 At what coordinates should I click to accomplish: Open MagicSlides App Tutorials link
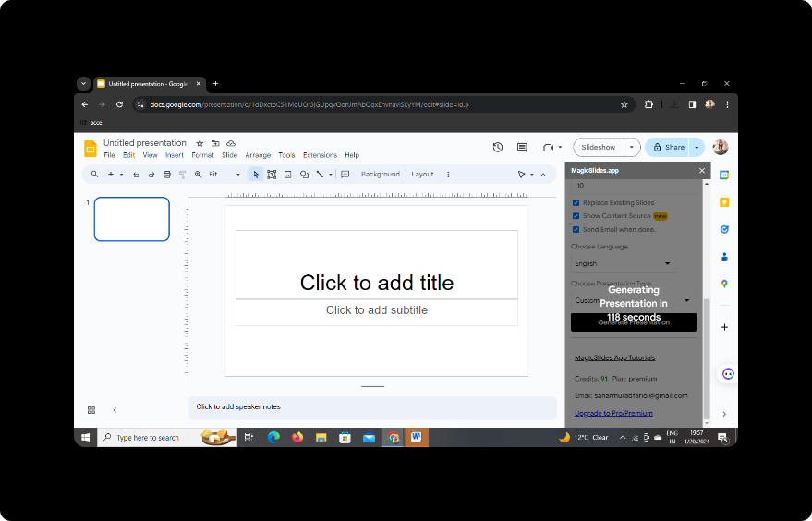click(614, 357)
